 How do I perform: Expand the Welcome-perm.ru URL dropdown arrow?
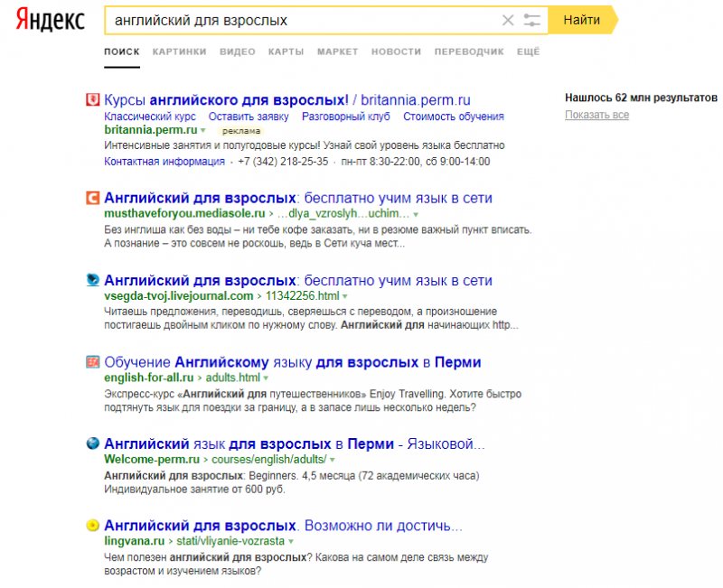click(333, 460)
